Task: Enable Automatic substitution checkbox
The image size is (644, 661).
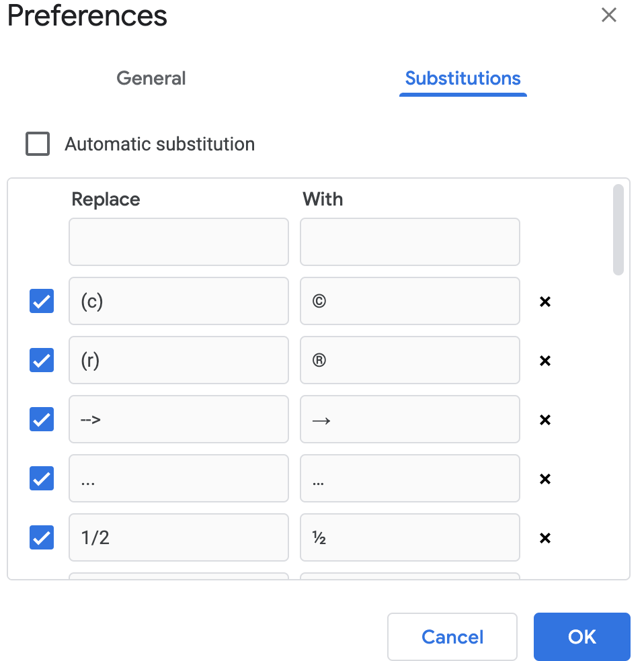Action: pos(38,144)
